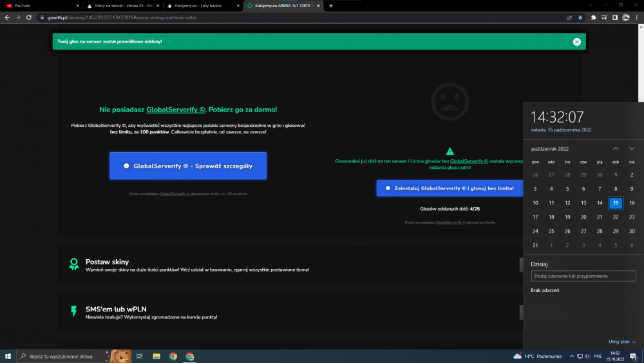Close the Katujemy.eu Listy banów tab

[x=238, y=6]
